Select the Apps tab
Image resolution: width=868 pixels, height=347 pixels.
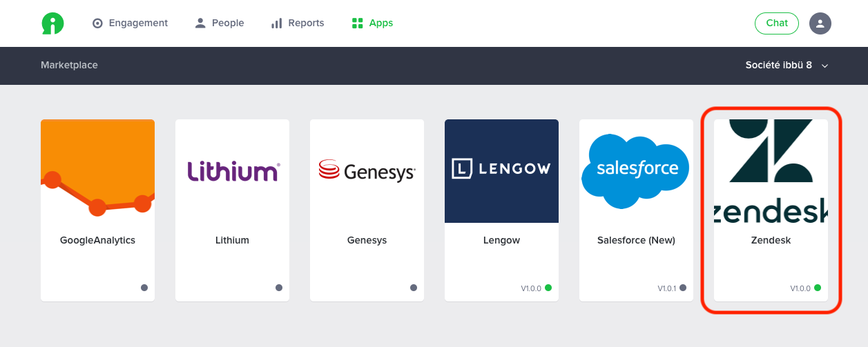click(x=372, y=23)
